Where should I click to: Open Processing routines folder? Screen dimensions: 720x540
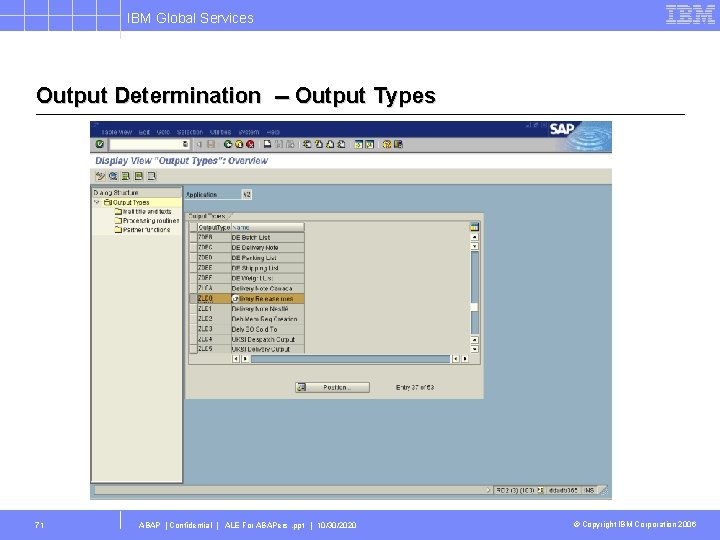(146, 220)
